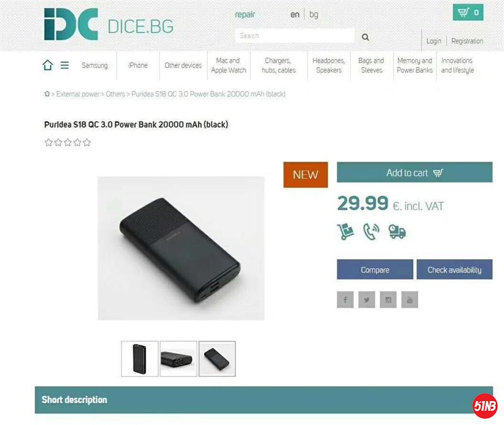Open the YouTube icon
Viewport: 504px width, 425px height.
coord(409,300)
